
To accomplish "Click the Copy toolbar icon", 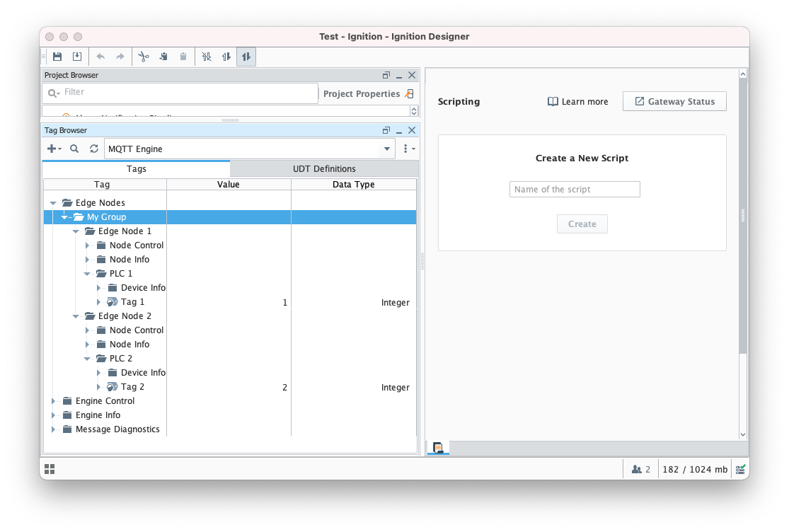I will click(x=163, y=57).
